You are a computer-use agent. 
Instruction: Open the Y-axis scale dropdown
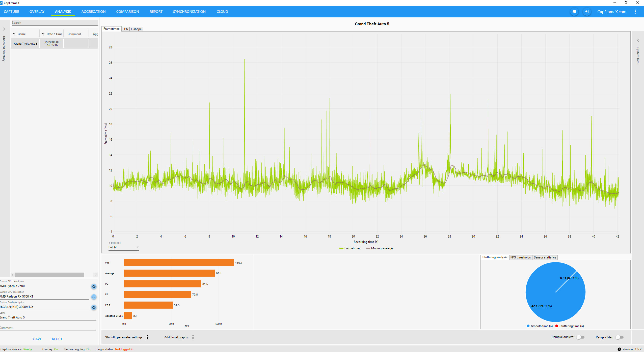coord(124,247)
